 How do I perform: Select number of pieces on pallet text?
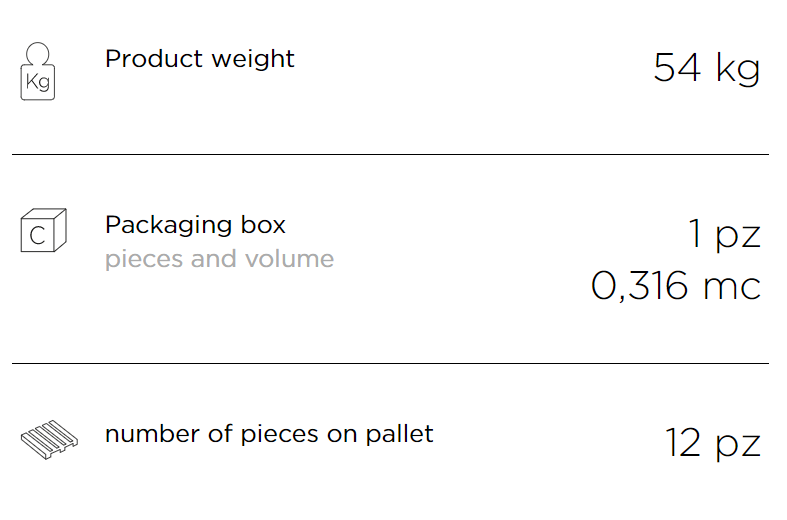point(269,434)
